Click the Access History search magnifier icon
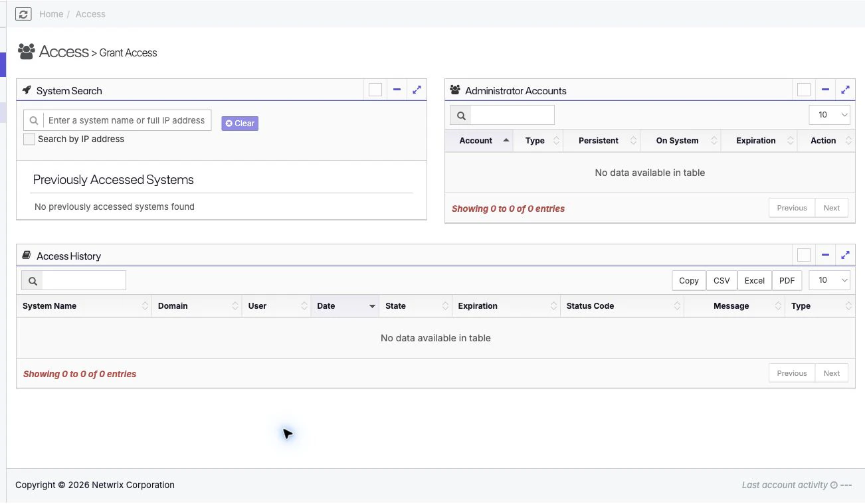 coord(32,281)
